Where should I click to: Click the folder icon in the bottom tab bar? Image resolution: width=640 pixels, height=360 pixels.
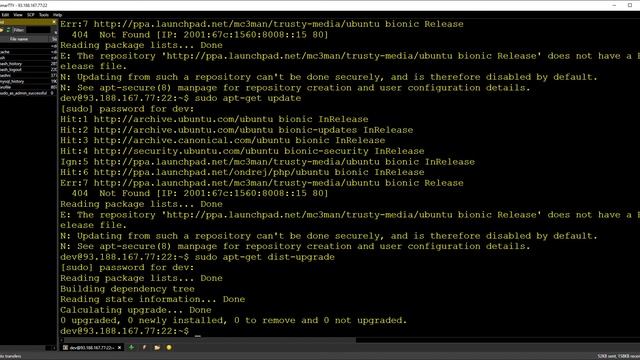click(x=157, y=347)
